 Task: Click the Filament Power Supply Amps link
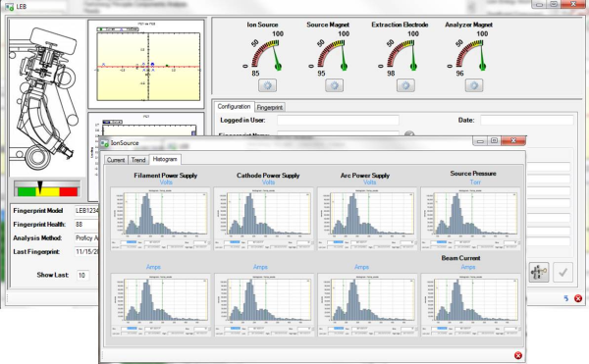click(153, 267)
